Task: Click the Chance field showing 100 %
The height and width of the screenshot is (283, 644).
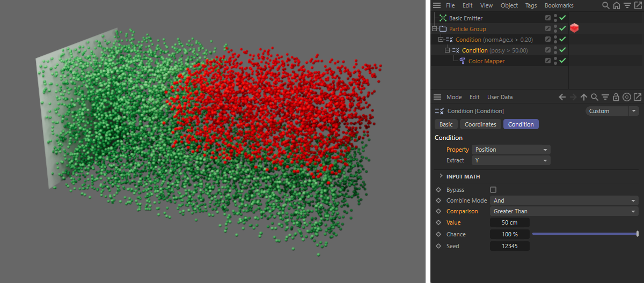Action: point(510,234)
